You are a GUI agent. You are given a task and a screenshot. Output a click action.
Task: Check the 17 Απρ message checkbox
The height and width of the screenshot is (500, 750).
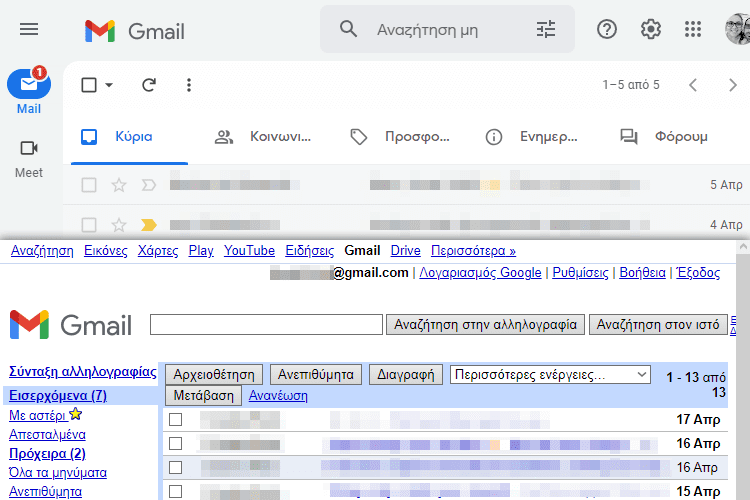[176, 420]
